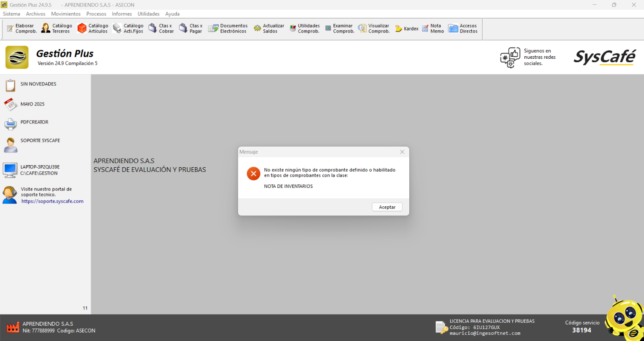644x341 pixels.
Task: Click the SIN NOVEDADES clipboard item
Action: tap(10, 85)
